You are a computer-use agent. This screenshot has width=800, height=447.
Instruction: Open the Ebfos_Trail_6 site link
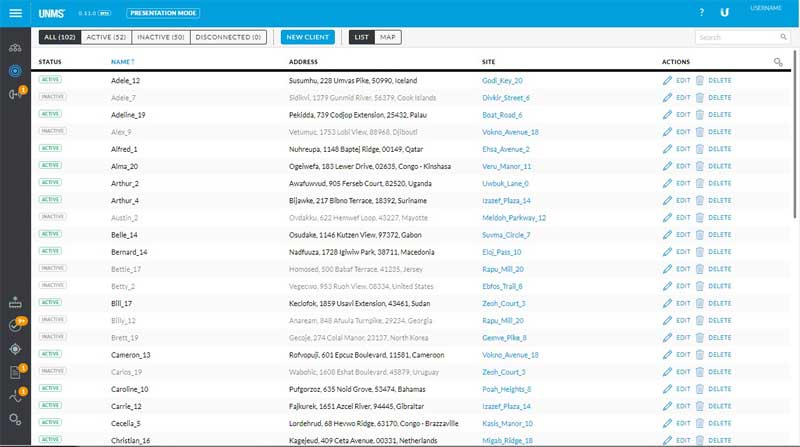click(503, 286)
